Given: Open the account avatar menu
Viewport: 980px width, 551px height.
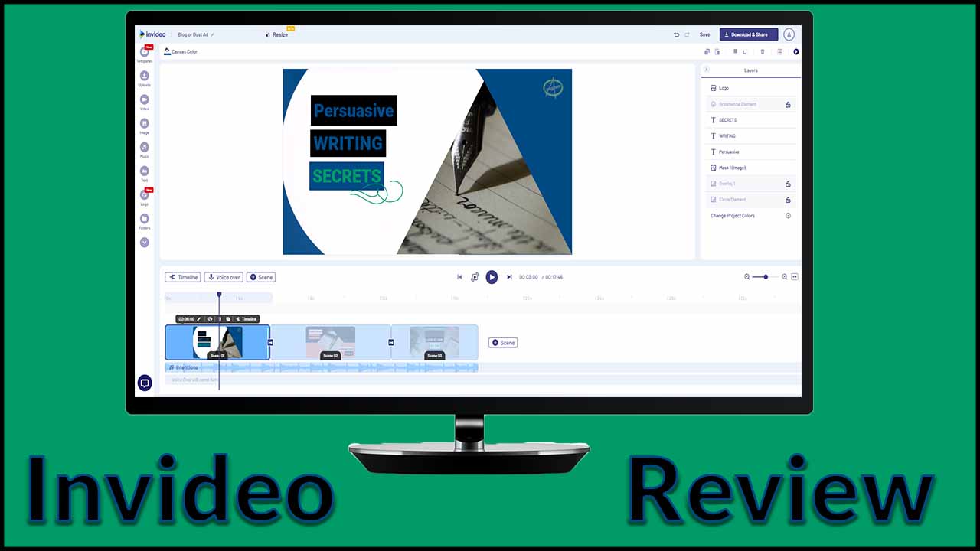Looking at the screenshot, I should tap(789, 34).
